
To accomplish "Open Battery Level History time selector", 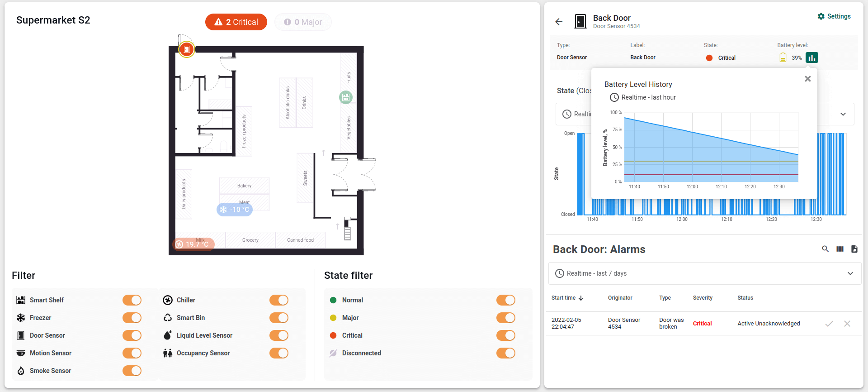I will [x=643, y=97].
